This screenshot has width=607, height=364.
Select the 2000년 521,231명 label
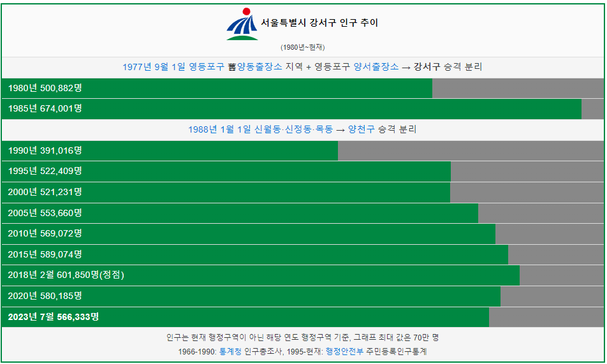45,192
